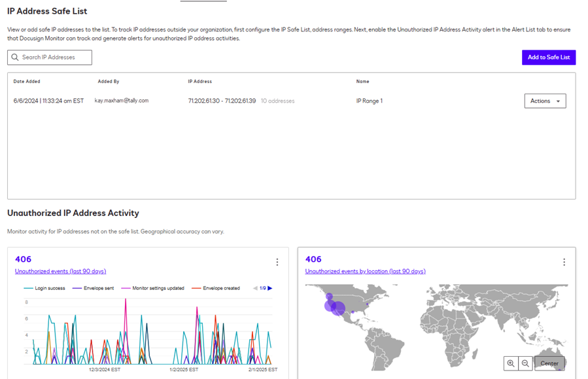This screenshot has height=379, width=588.
Task: Click the kay.maxham@tally.com email entry
Action: [123, 101]
